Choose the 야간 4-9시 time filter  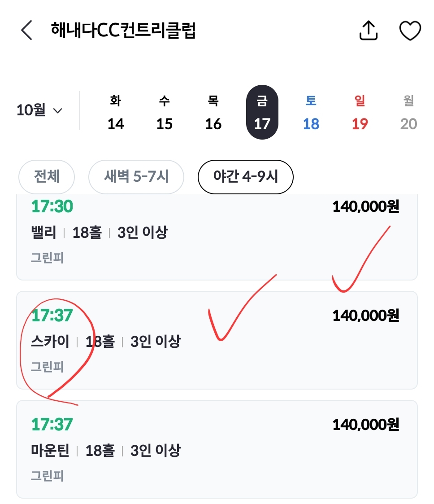(x=246, y=177)
